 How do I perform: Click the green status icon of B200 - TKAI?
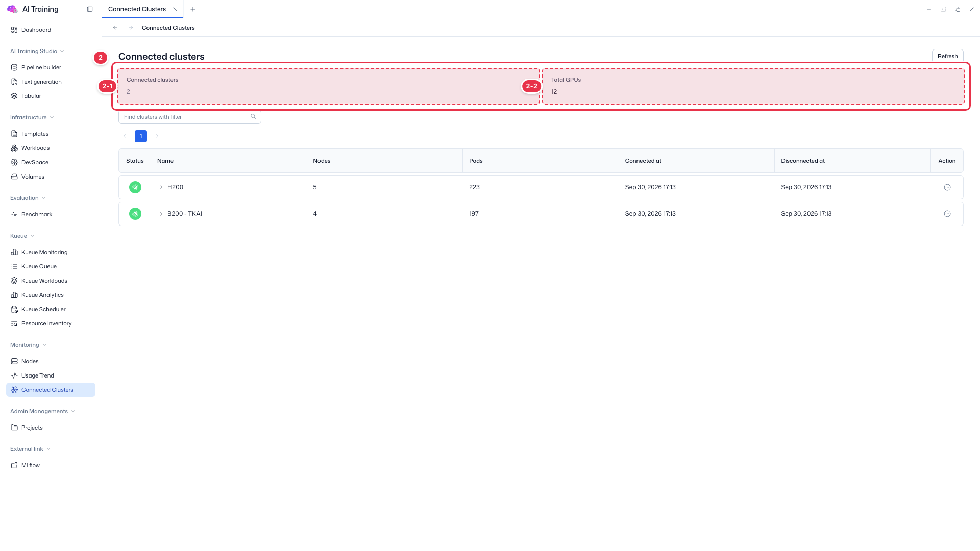point(135,214)
